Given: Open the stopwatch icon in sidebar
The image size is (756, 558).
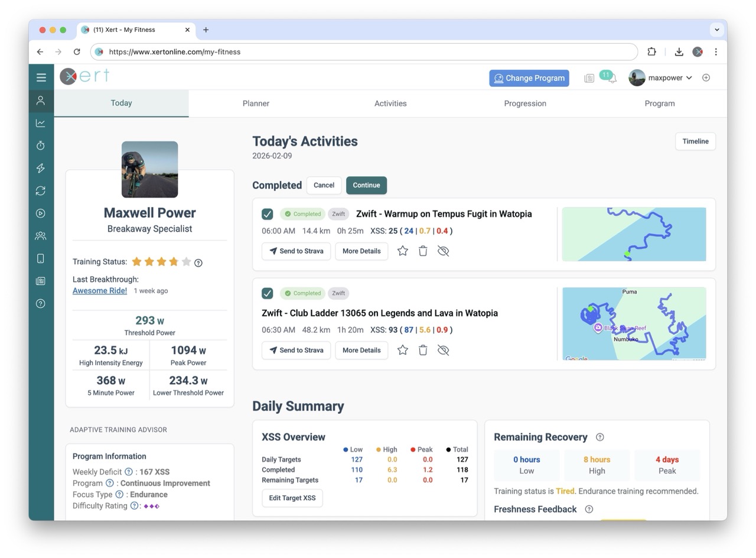Looking at the screenshot, I should [41, 145].
